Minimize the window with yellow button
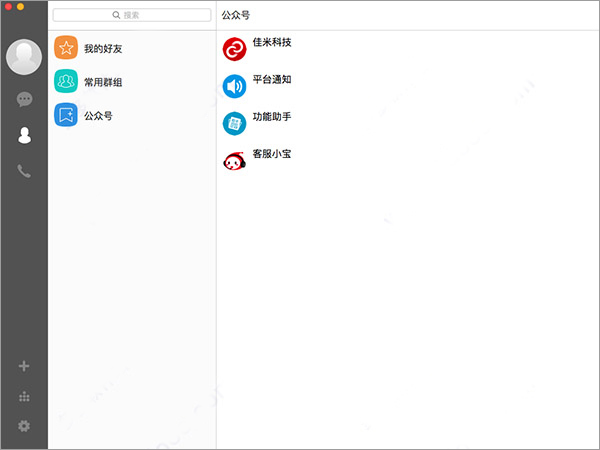This screenshot has height=450, width=600. (21, 6)
